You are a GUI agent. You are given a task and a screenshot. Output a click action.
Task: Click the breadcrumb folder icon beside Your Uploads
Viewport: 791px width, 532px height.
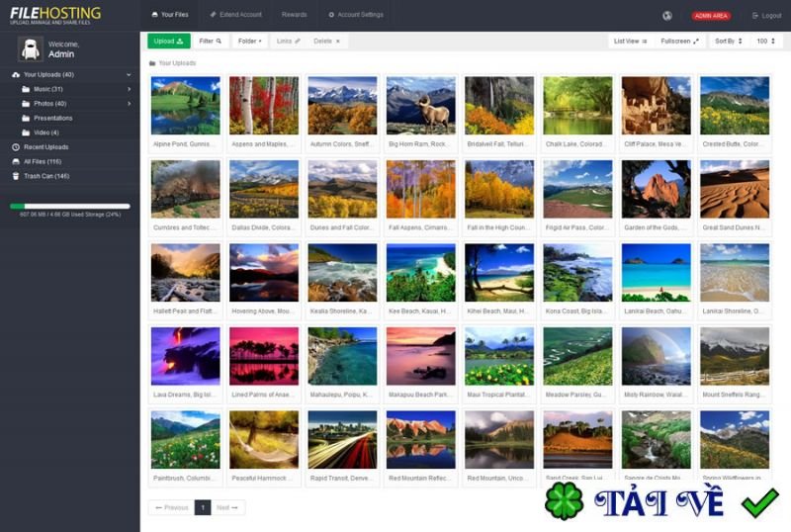point(152,63)
